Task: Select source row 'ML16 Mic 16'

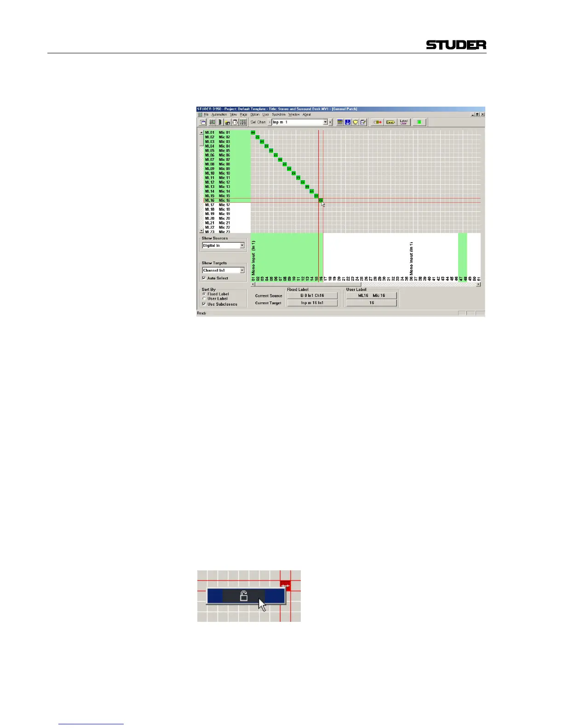Action: point(227,200)
